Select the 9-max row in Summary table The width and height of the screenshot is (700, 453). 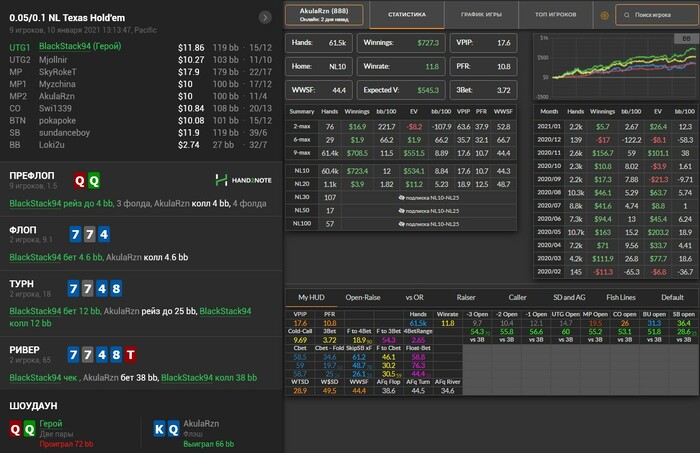[x=401, y=153]
